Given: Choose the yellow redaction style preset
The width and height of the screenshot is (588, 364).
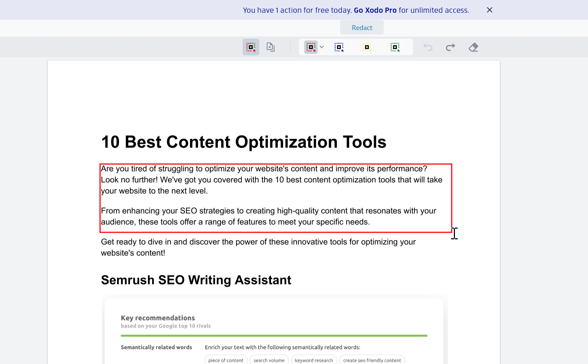Looking at the screenshot, I should click(367, 47).
